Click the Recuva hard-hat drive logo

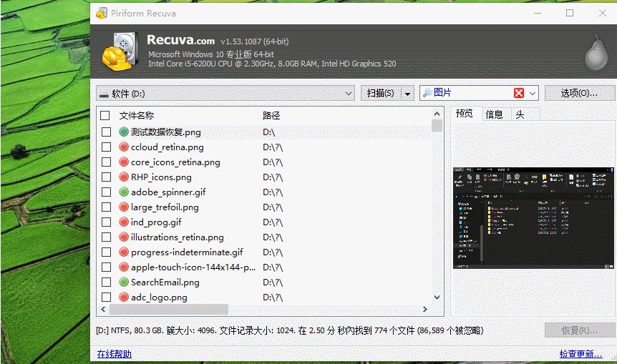tap(120, 51)
